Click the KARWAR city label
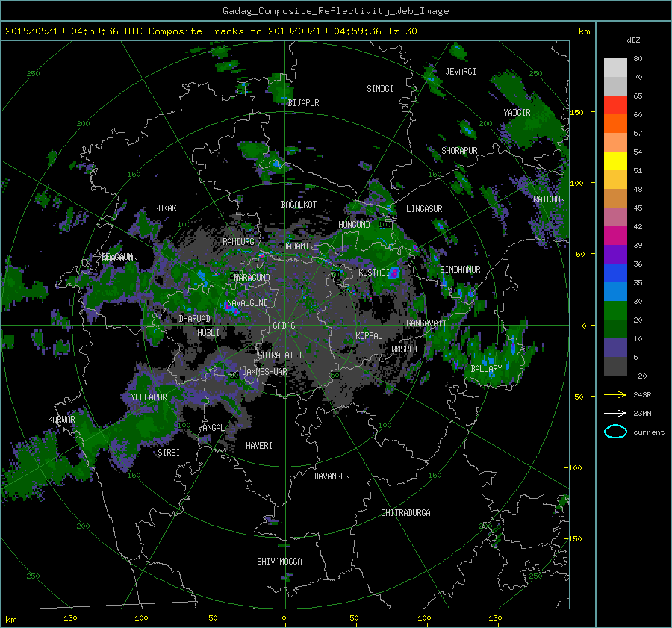The height and width of the screenshot is (628, 672). 61,420
